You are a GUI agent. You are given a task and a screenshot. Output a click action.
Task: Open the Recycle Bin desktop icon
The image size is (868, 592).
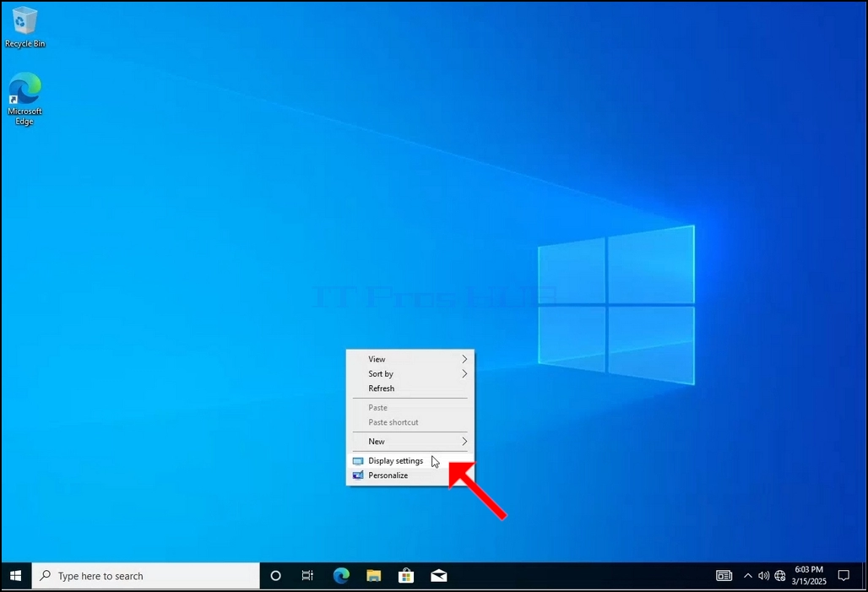[24, 27]
